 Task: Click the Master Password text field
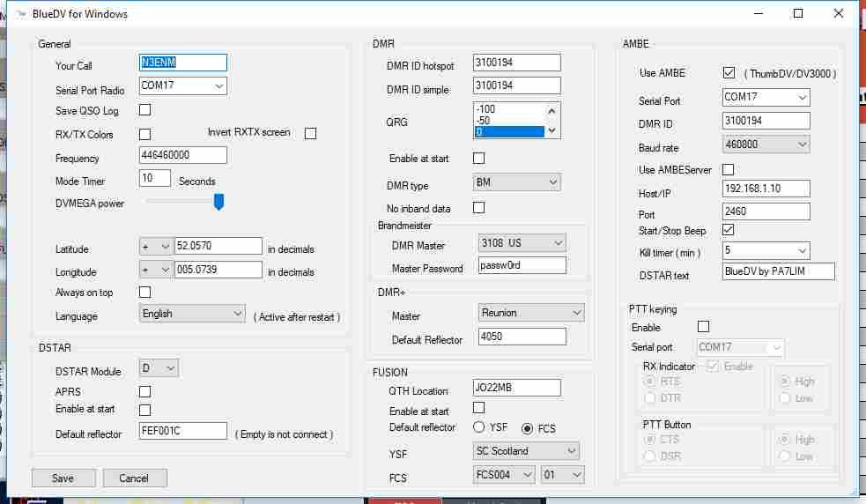point(522,265)
